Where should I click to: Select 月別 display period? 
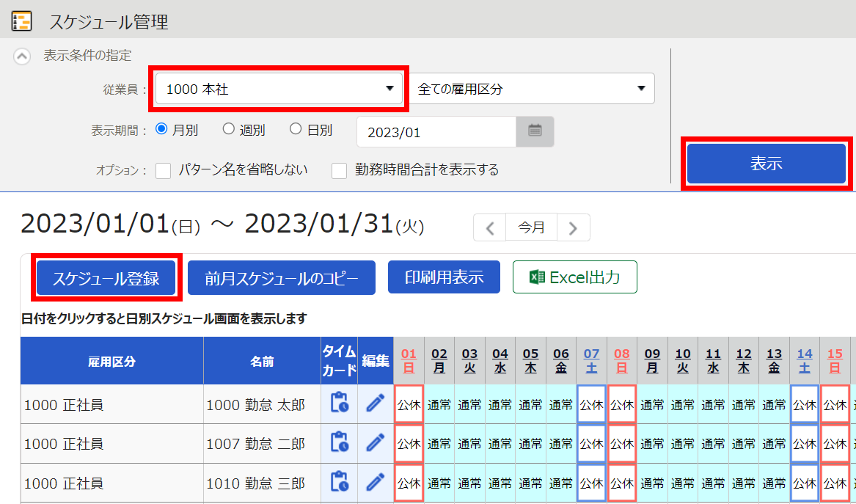click(161, 129)
